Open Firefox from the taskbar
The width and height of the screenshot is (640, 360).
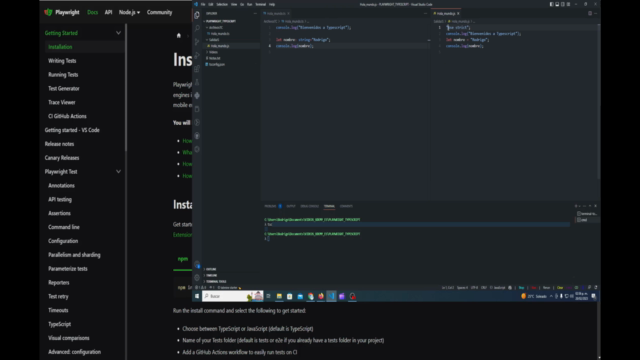pos(321,296)
